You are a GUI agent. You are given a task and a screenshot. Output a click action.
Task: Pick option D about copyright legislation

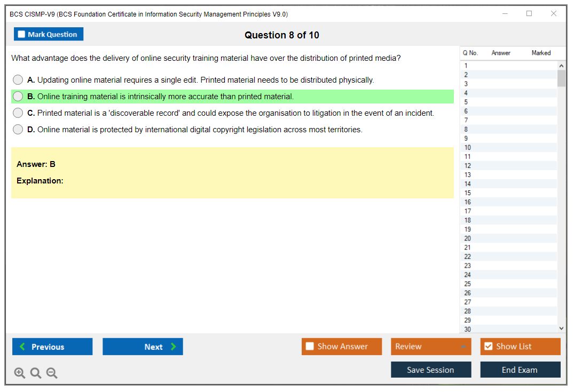pos(18,130)
